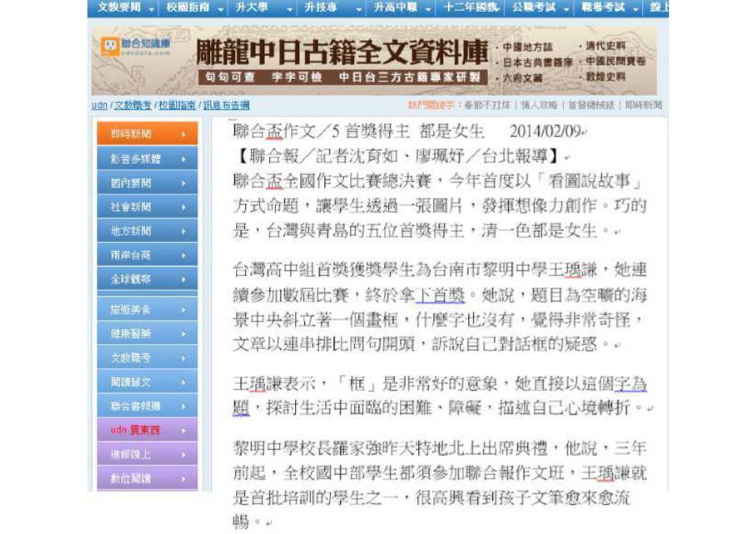This screenshot has width=756, height=534.
Task: Click hot keyword 情人攻略
Action: point(539,105)
